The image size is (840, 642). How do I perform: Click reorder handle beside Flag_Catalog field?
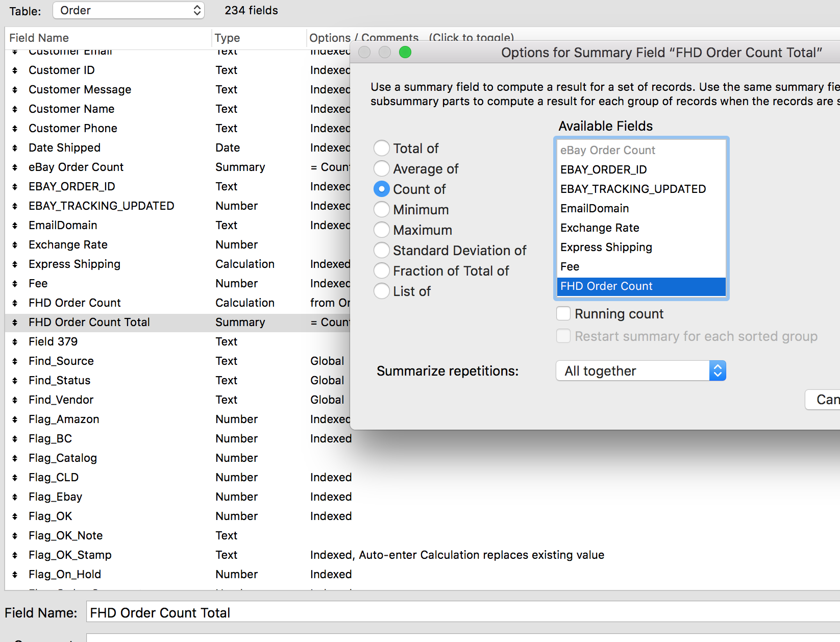click(15, 458)
